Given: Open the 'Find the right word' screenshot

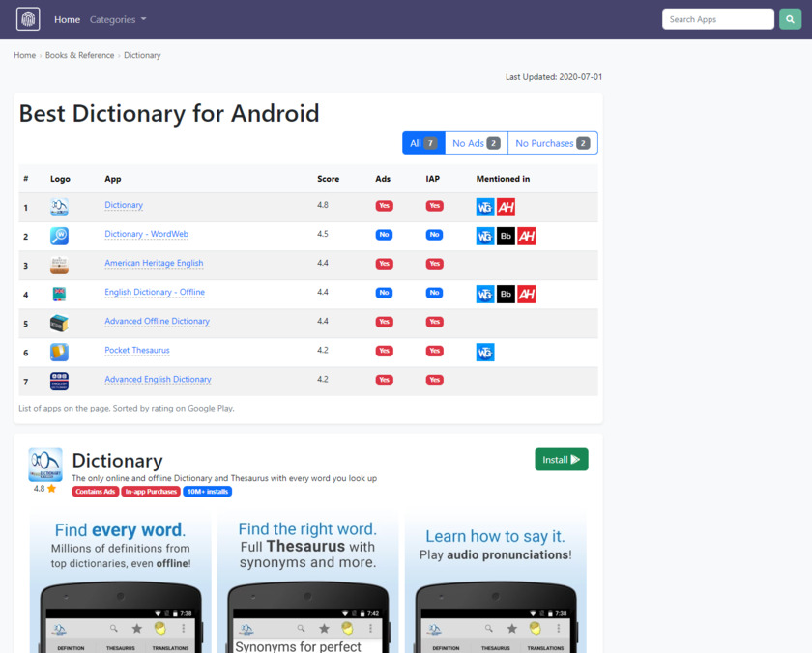Looking at the screenshot, I should [307, 582].
